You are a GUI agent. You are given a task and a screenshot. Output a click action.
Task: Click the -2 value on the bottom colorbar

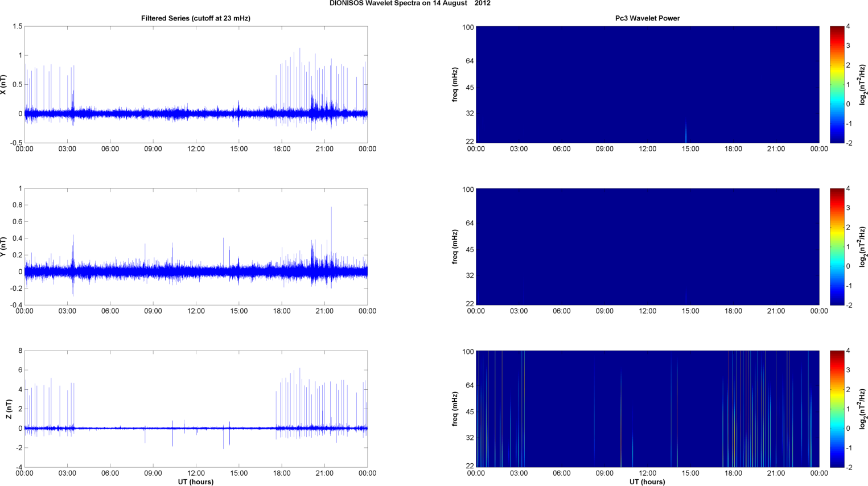click(x=848, y=467)
